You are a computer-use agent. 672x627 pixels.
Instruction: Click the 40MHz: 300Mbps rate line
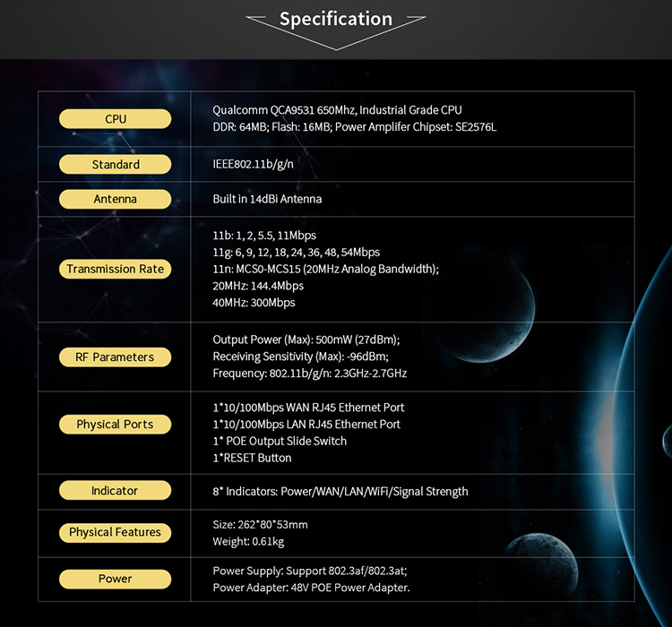254,303
